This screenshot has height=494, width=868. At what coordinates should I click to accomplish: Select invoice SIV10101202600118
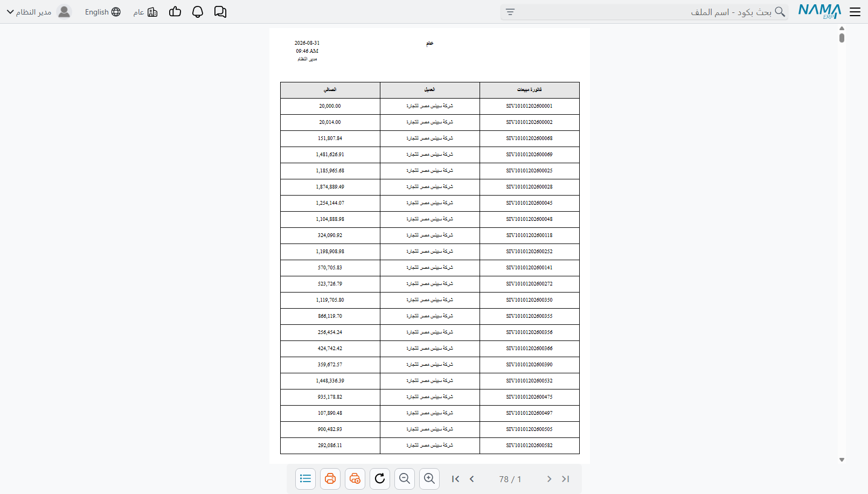(x=530, y=235)
